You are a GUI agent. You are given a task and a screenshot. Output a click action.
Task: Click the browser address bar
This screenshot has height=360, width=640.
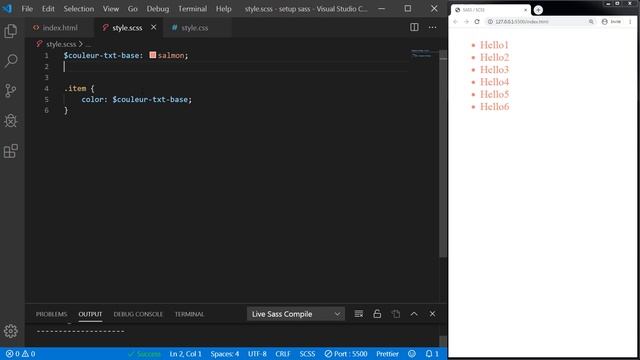click(x=541, y=22)
